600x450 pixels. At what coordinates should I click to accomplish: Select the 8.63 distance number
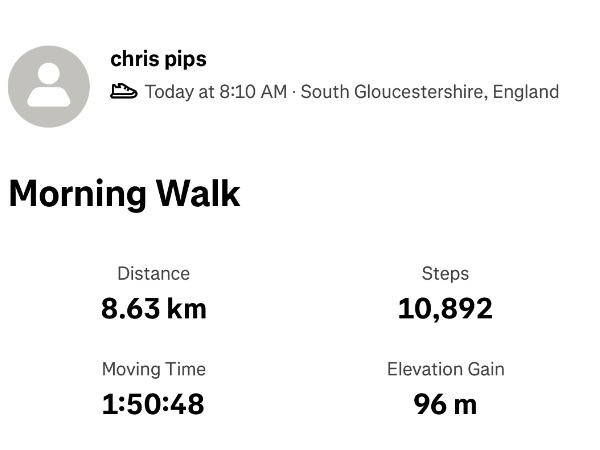(130, 308)
